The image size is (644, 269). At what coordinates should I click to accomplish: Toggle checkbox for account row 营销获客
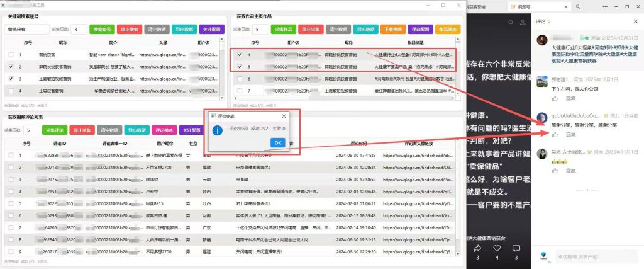[11, 54]
